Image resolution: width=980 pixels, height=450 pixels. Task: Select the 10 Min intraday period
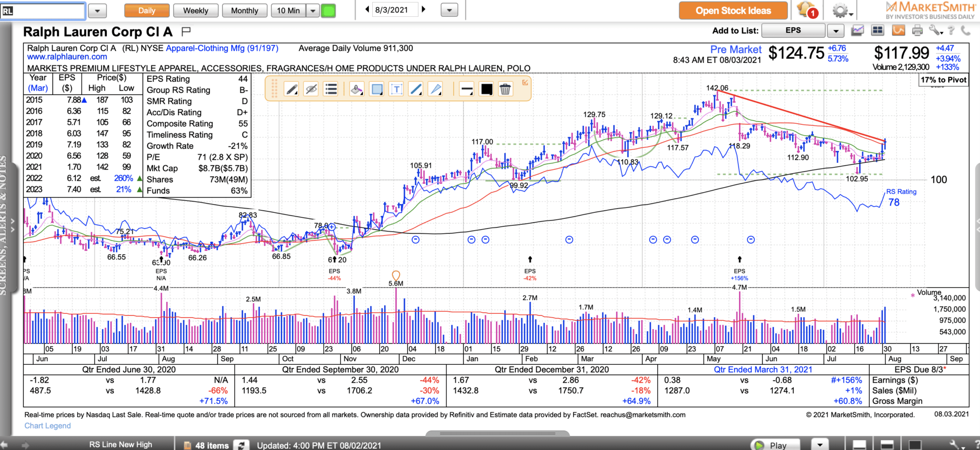coord(289,10)
